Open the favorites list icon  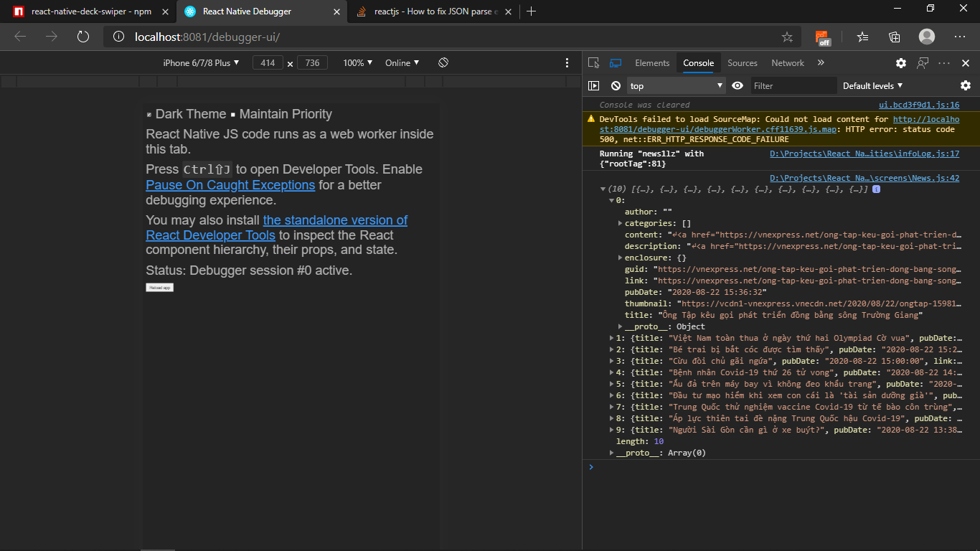862,37
